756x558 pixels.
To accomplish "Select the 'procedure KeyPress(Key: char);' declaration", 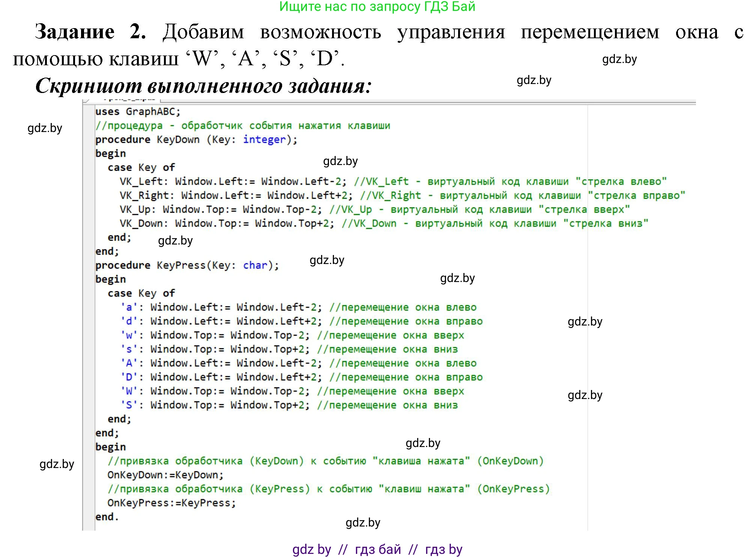I will [186, 265].
